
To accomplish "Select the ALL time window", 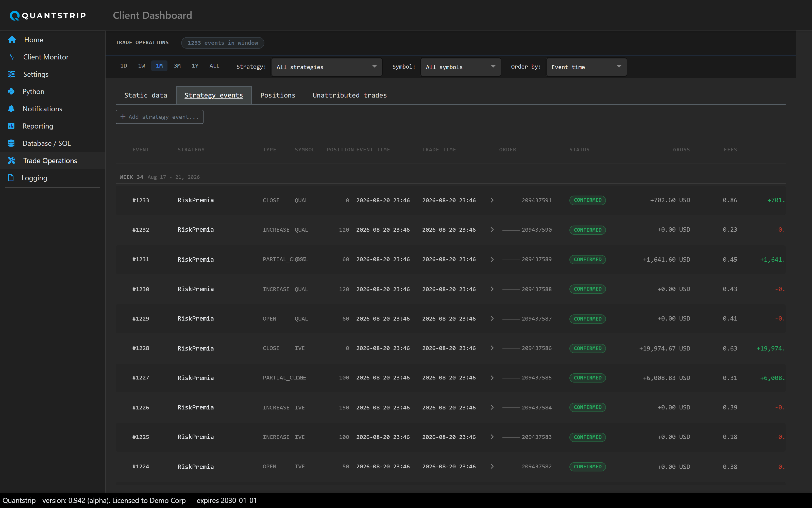I will [x=214, y=66].
